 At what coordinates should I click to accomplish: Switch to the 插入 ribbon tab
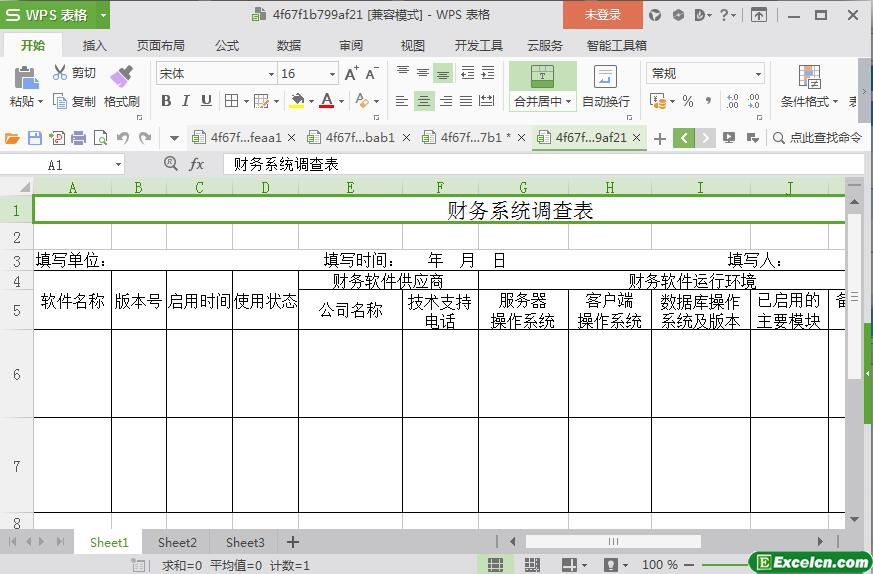coord(95,45)
